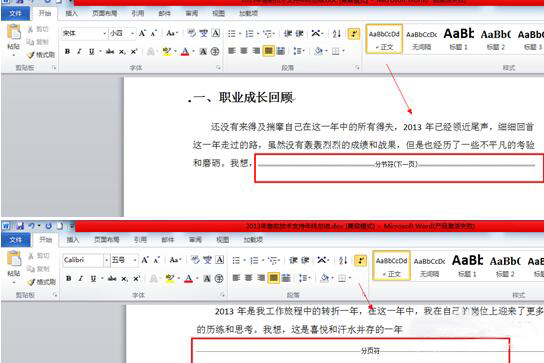
Task: Apply 标题 2 style in lower Word window
Action: pyautogui.click(x=505, y=266)
